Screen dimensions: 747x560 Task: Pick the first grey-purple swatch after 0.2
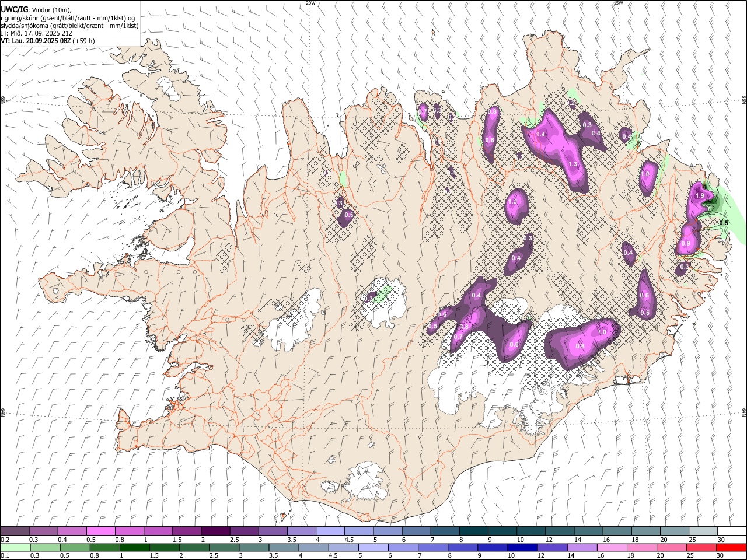click(15, 531)
